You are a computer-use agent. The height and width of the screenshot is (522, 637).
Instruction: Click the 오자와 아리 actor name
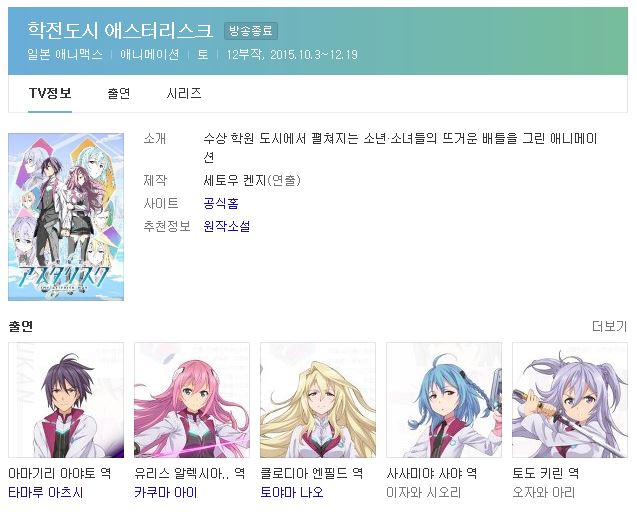(x=544, y=492)
